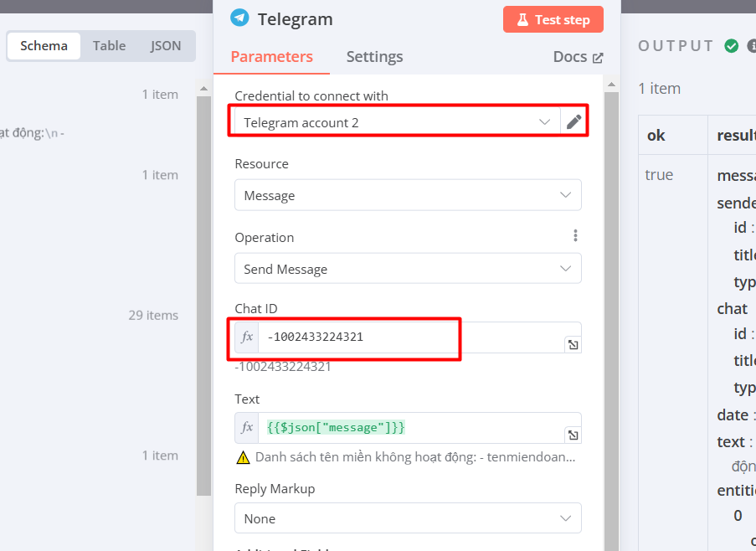Click the Telegram node logo icon

pos(239,18)
